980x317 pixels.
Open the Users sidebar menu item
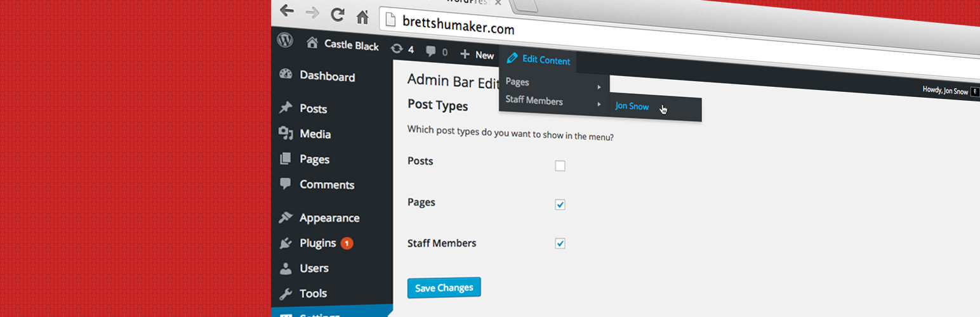pyautogui.click(x=303, y=268)
